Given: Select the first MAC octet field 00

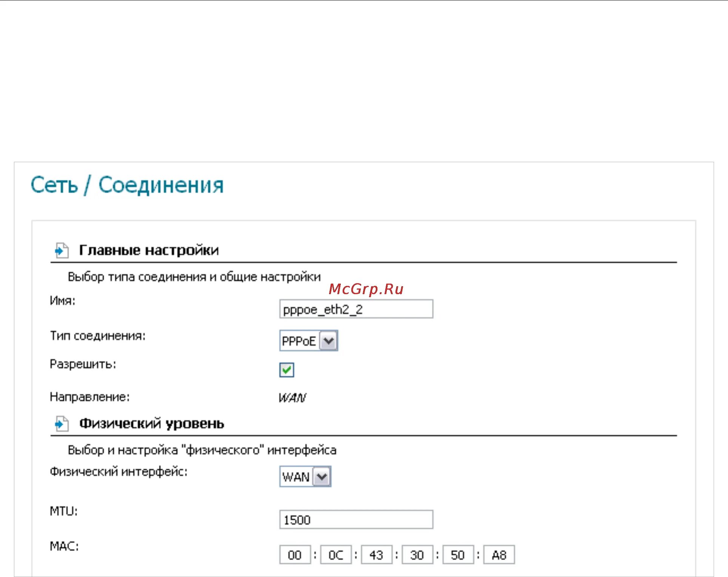Looking at the screenshot, I should pyautogui.click(x=295, y=555).
